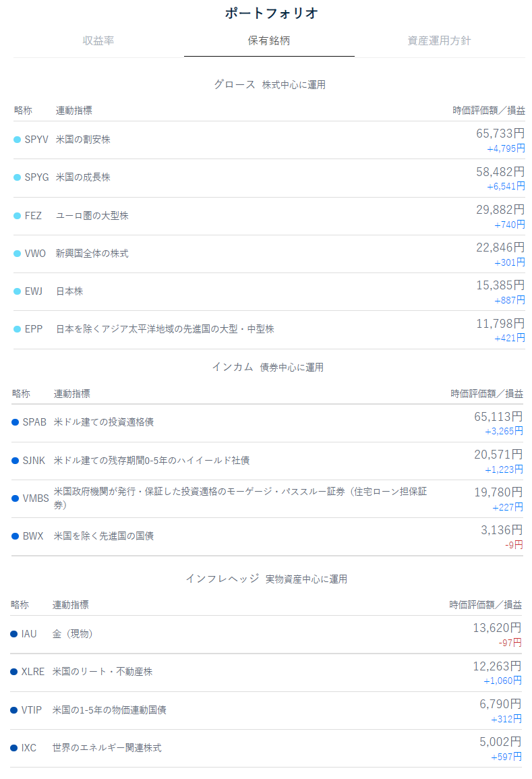Click the SJNK high-yield bond description
The width and height of the screenshot is (532, 779).
point(152,461)
